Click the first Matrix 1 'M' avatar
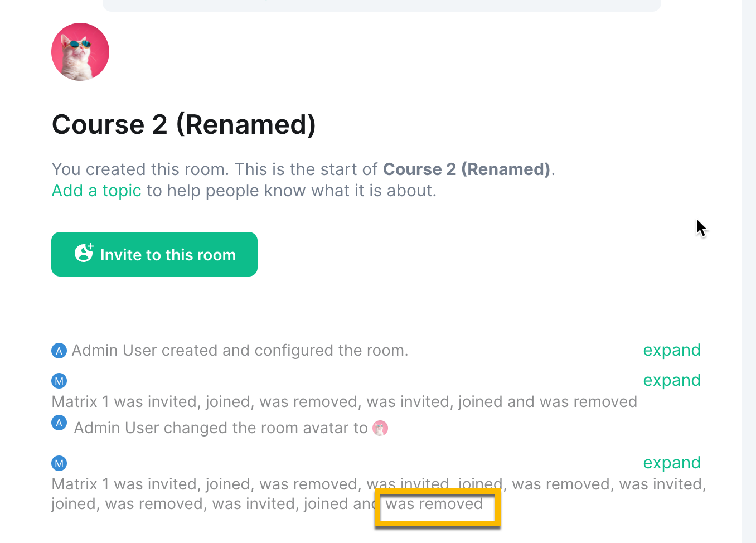756x543 pixels. pos(59,381)
